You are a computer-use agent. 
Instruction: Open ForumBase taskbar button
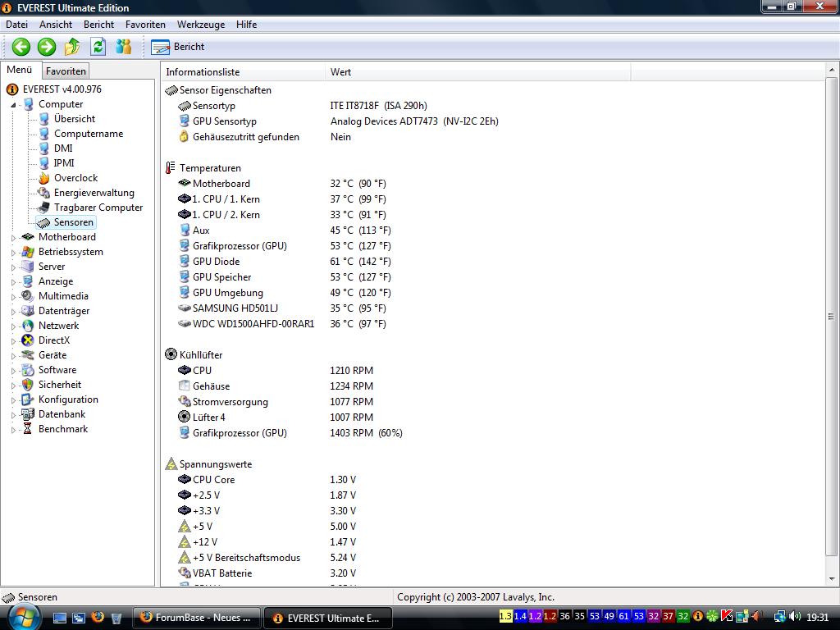197,618
